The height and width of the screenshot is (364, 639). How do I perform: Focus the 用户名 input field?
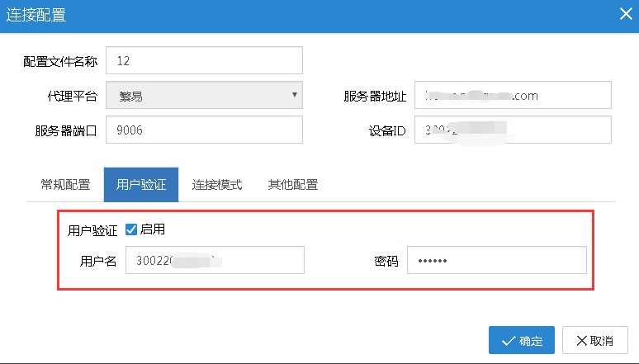[215, 262]
